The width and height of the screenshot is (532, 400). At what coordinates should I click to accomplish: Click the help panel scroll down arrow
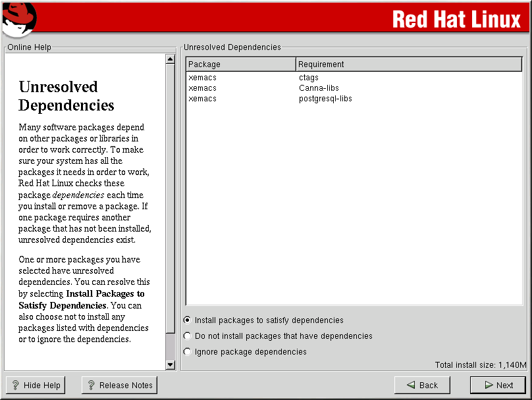[x=171, y=364]
